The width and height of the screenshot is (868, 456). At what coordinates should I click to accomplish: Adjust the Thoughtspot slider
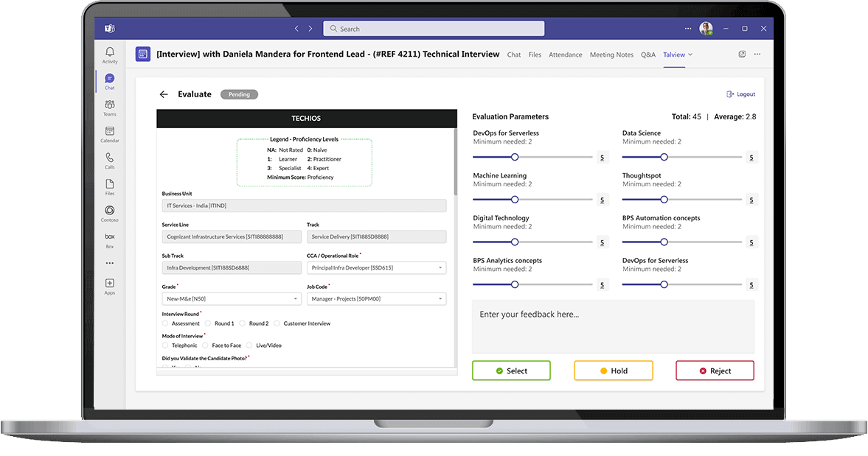pos(664,200)
